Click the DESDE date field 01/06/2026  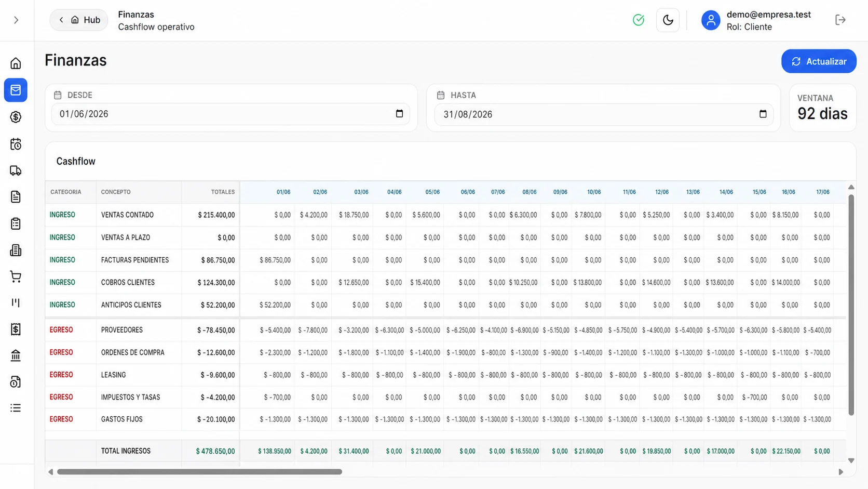click(x=230, y=114)
